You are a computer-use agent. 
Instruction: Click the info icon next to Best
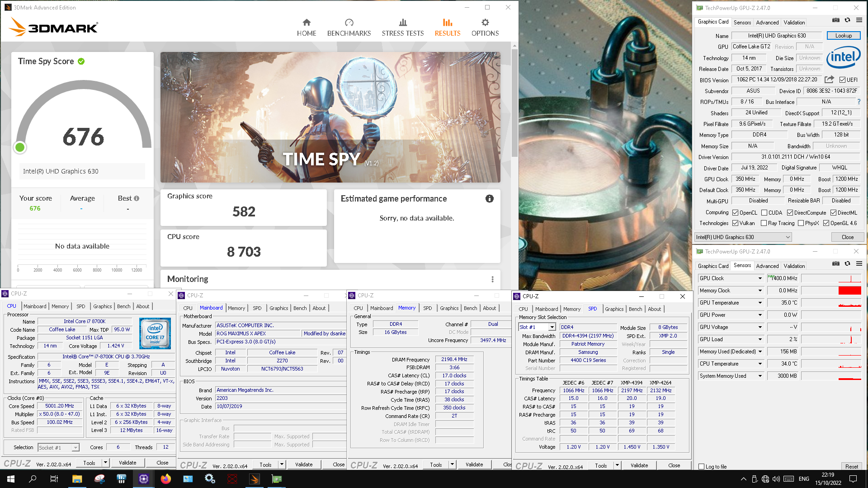[137, 198]
